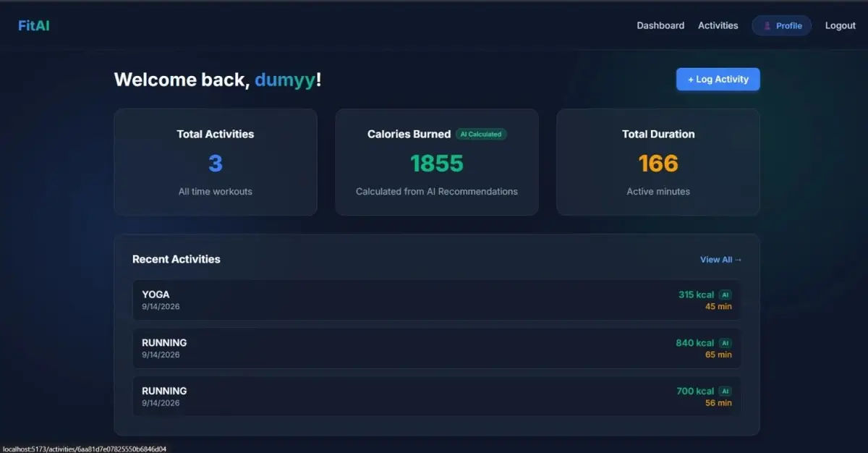This screenshot has width=868, height=453.
Task: Click the user icon in Profile
Action: pos(767,25)
